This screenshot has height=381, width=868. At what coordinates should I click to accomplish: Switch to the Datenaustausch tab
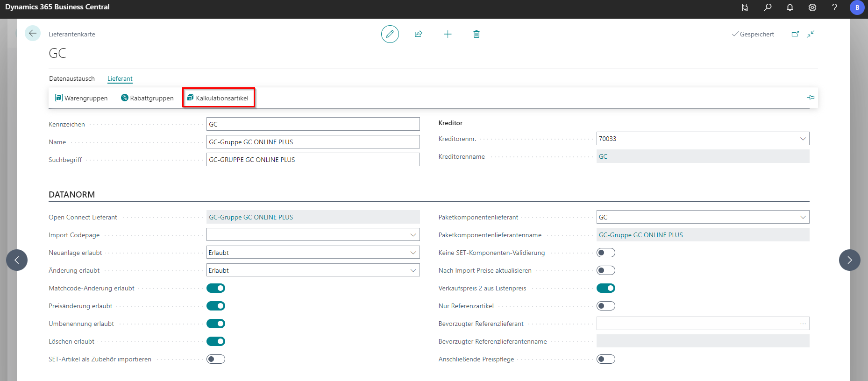(x=72, y=78)
